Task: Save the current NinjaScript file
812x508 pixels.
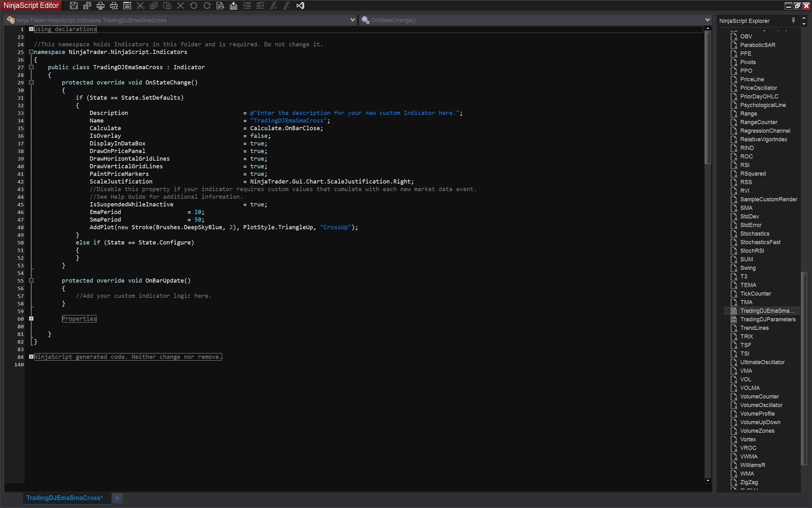Action: (74, 6)
